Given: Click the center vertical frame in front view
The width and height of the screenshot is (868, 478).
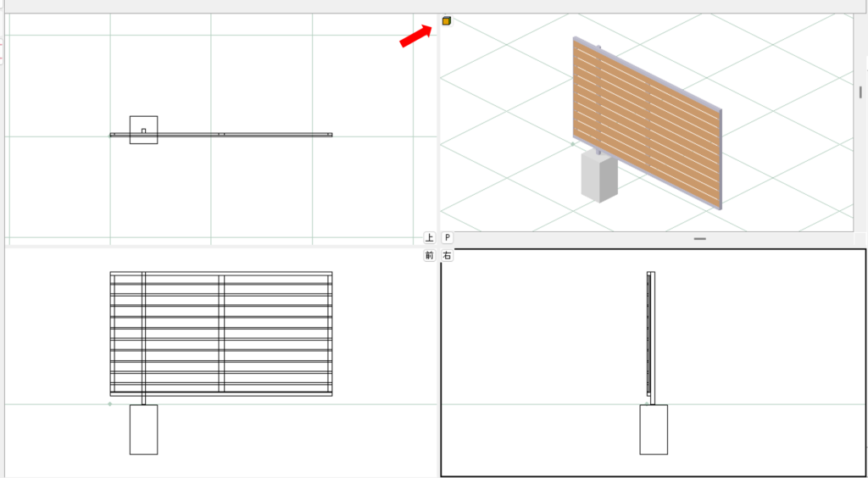Looking at the screenshot, I should click(221, 334).
